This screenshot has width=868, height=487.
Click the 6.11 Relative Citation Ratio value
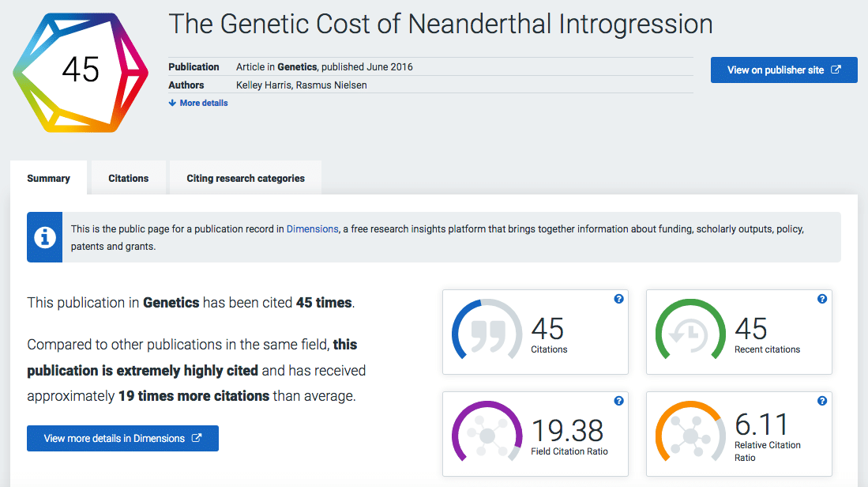click(x=761, y=425)
